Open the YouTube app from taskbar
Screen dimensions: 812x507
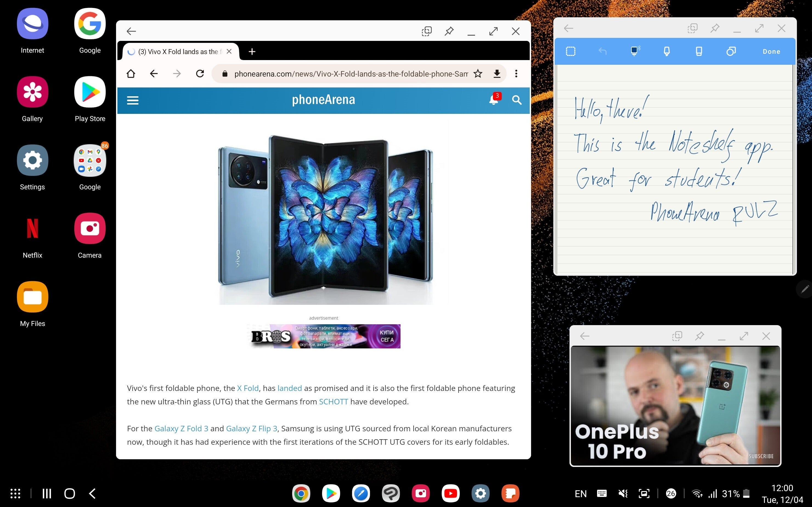[x=451, y=494]
